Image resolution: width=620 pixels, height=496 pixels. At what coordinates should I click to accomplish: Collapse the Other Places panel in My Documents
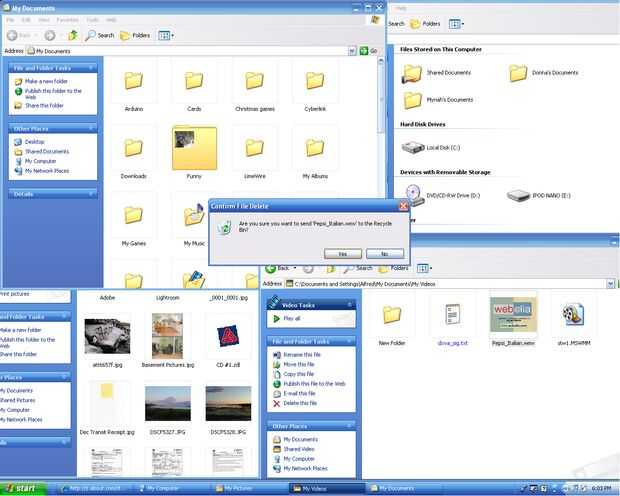tap(91, 129)
